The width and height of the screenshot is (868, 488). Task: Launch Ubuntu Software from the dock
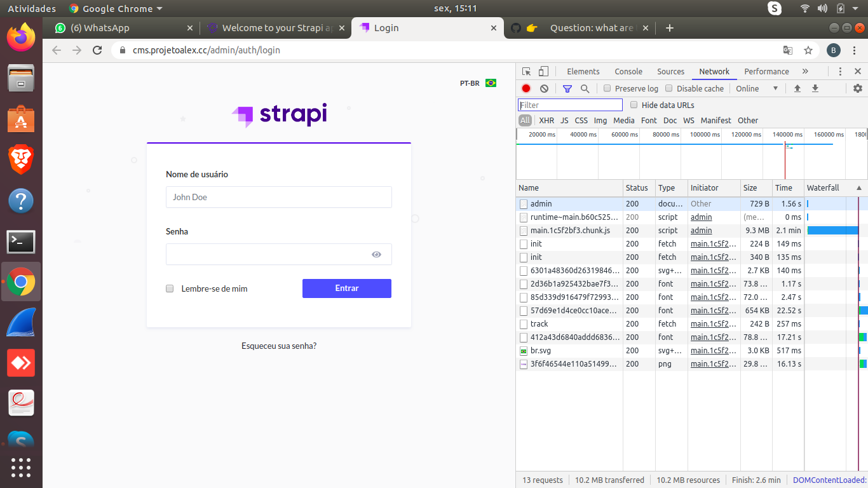coord(21,119)
